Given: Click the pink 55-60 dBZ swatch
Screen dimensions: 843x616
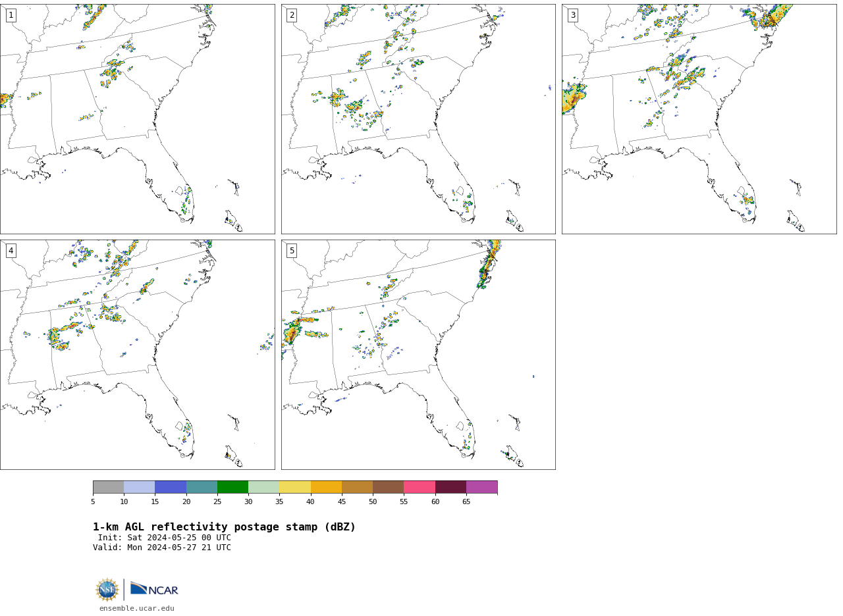Looking at the screenshot, I should pos(420,487).
